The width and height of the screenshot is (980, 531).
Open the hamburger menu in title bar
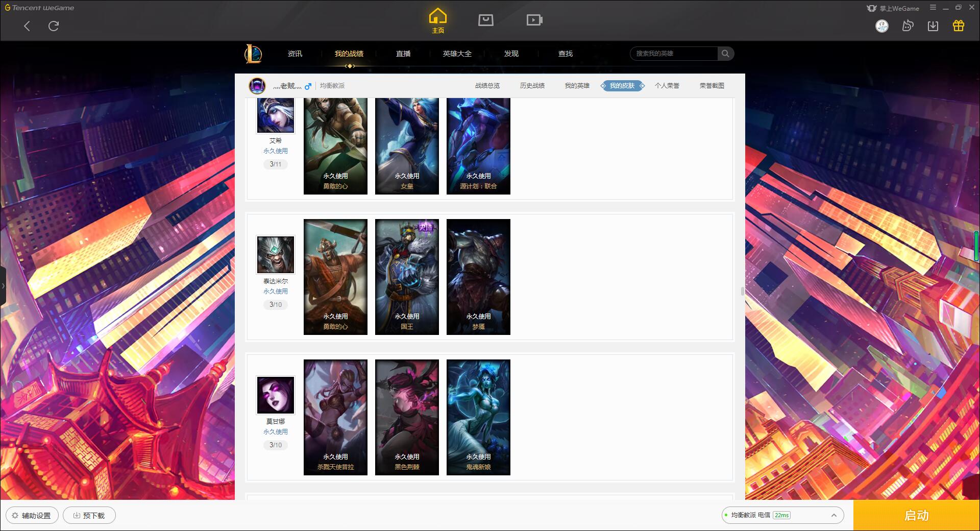point(933,8)
